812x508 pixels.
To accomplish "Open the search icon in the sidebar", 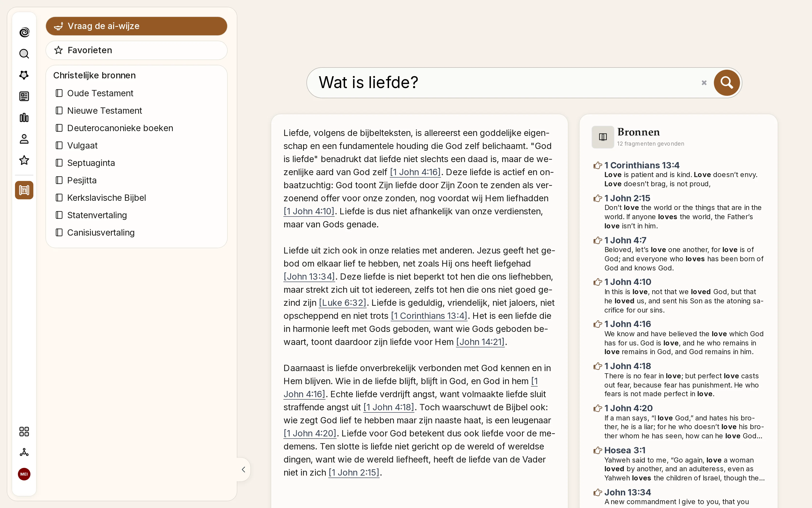I will tap(24, 54).
